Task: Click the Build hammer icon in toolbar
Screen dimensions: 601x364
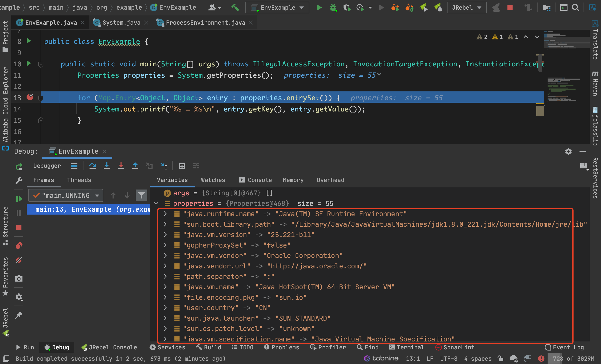Action: coord(235,8)
